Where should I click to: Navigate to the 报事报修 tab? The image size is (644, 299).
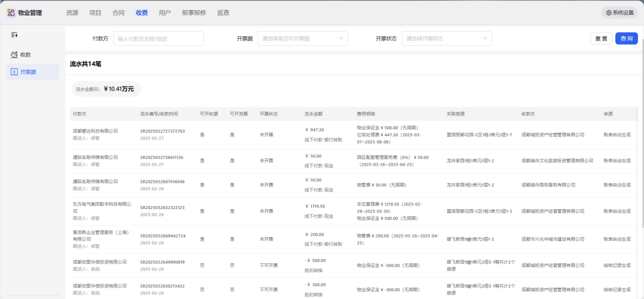pyautogui.click(x=194, y=13)
